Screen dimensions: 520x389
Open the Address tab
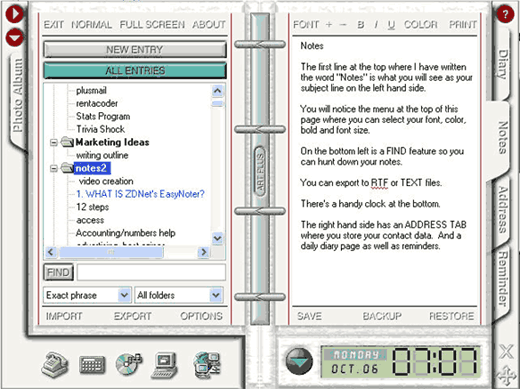pos(503,209)
